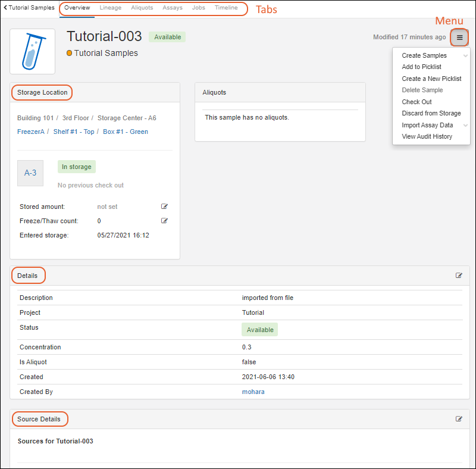Screen dimensions: 476x469
Task: Choose Check Out from the menu
Action: tap(416, 102)
